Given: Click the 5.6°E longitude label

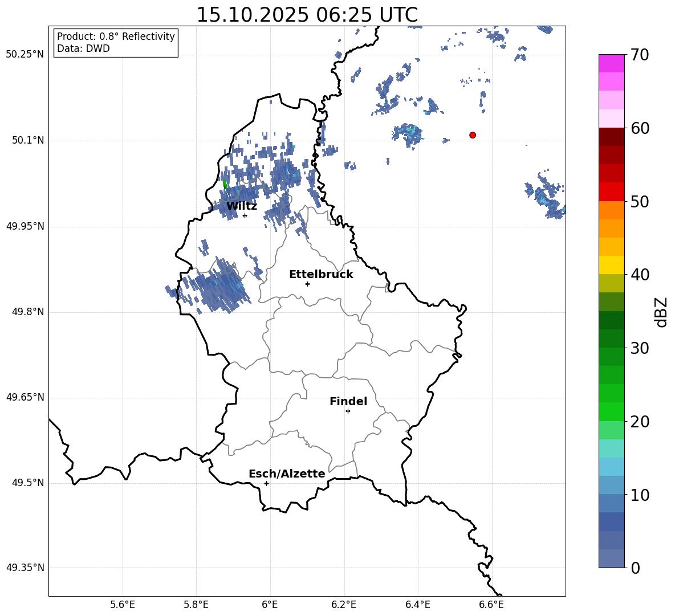Looking at the screenshot, I should [x=123, y=605].
